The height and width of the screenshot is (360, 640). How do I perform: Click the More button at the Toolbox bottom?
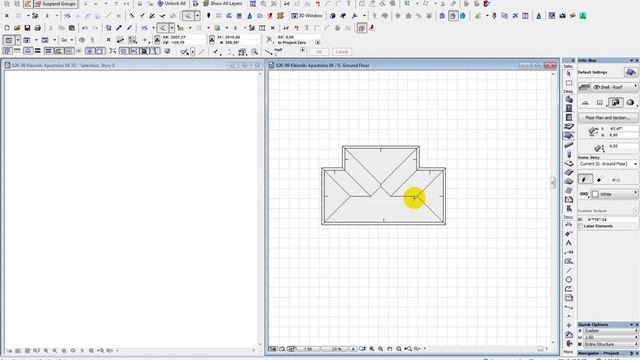click(x=569, y=352)
